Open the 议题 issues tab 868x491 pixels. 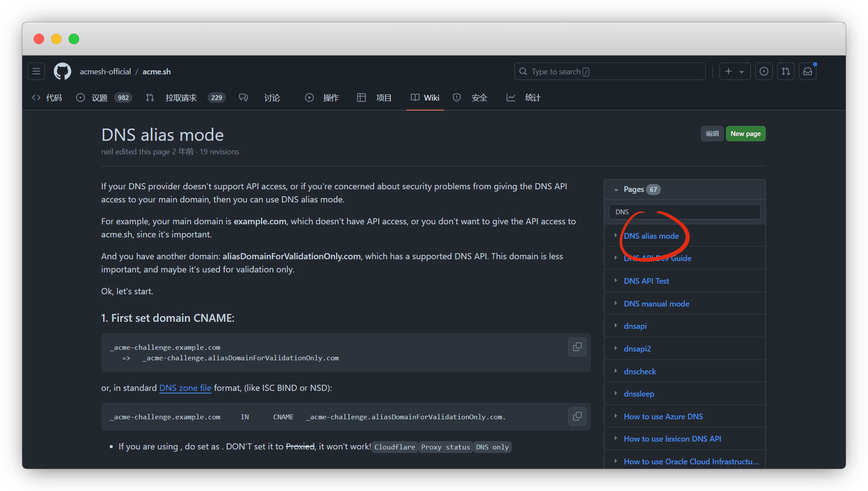tap(99, 98)
